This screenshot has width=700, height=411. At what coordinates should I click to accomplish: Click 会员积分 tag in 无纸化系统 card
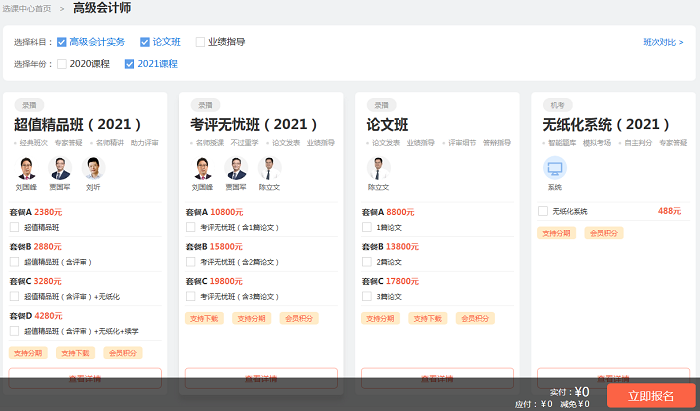click(604, 233)
